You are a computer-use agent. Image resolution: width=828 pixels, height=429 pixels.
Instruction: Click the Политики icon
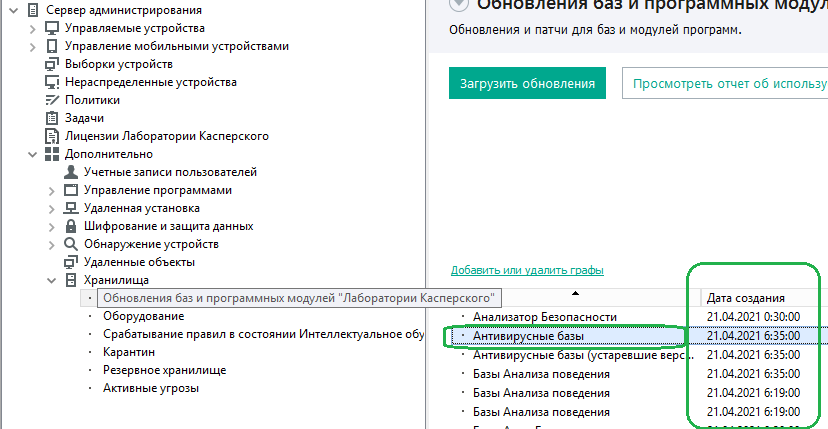52,100
